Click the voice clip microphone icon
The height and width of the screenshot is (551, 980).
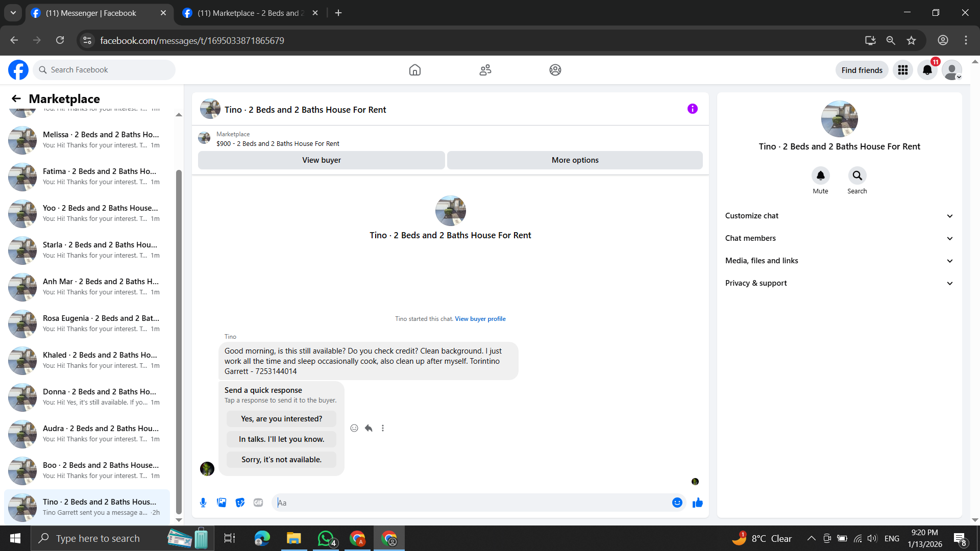(x=203, y=503)
